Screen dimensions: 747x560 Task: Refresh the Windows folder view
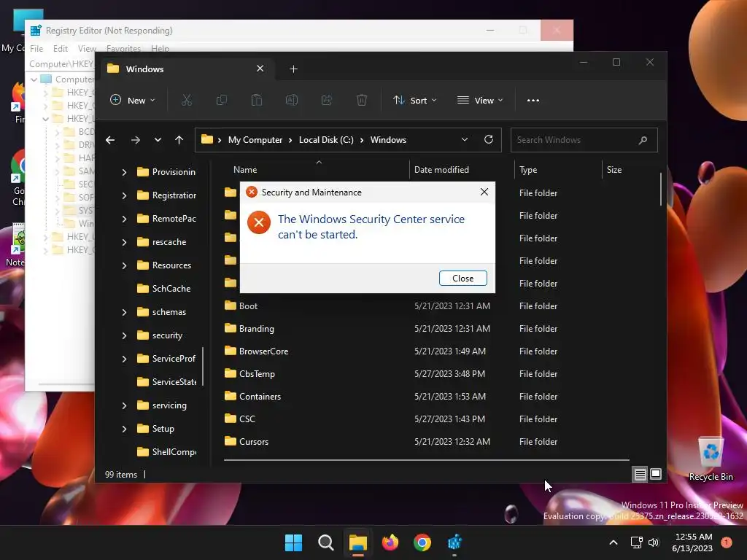[x=488, y=139]
